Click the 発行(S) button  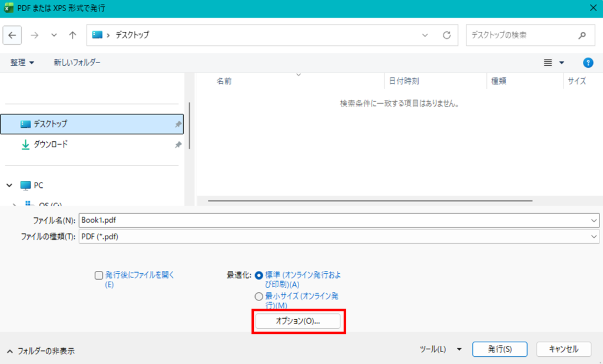[500, 349]
